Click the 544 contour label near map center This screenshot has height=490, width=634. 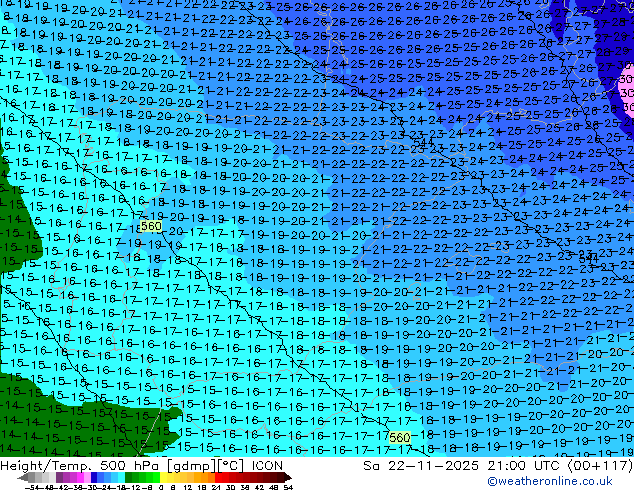tap(423, 142)
